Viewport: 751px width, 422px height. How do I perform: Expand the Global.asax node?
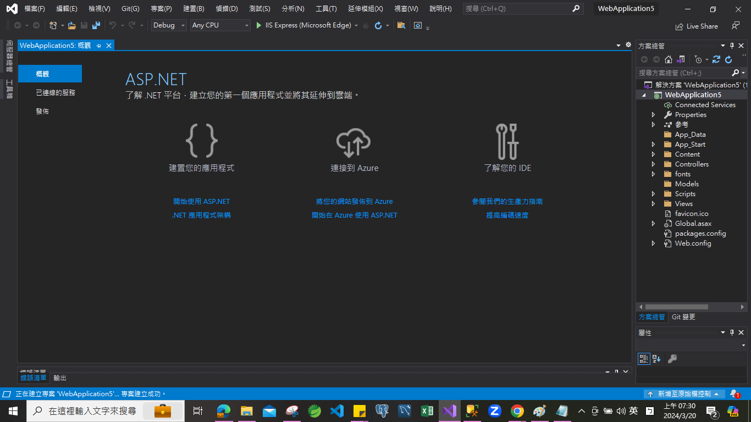(653, 224)
